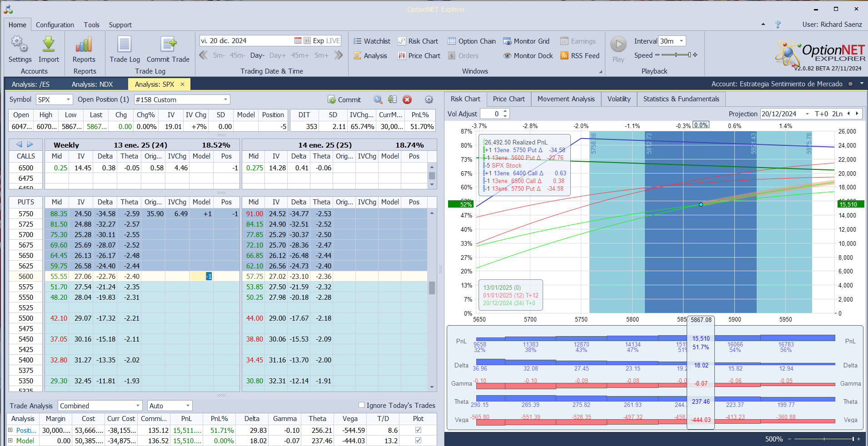Viewport: 868px width, 446px height.
Task: Open the Monitor Grid window
Action: click(526, 41)
